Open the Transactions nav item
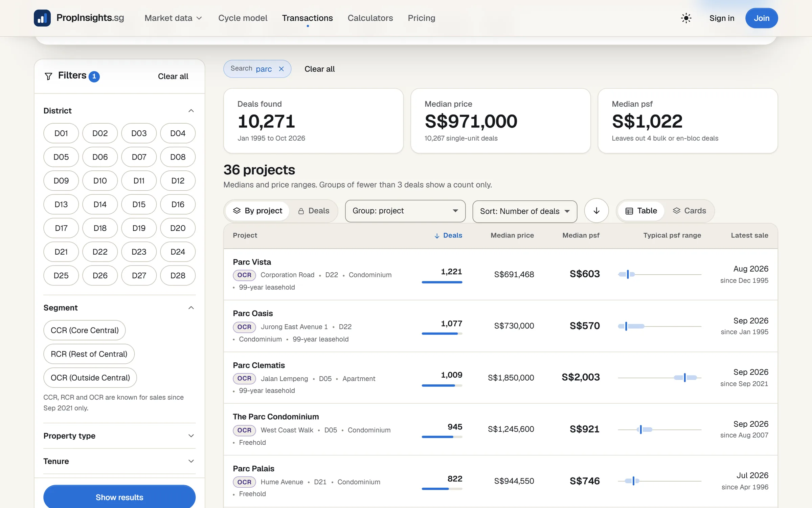The image size is (812, 508). point(307,18)
